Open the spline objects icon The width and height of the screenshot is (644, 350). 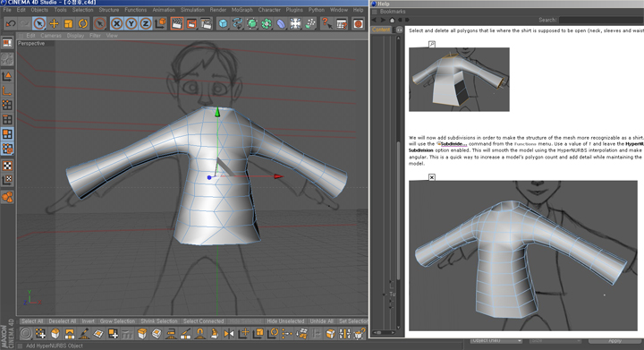click(x=237, y=23)
